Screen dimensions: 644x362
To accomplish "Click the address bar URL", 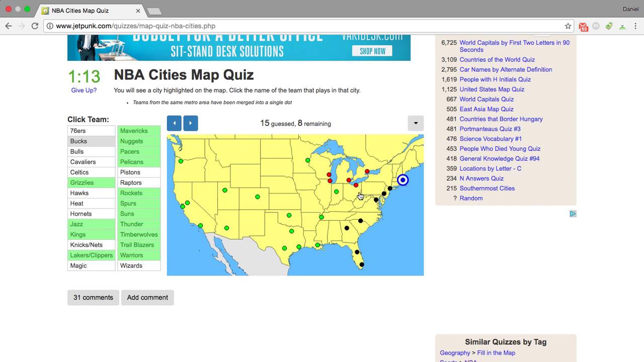I will (x=136, y=26).
